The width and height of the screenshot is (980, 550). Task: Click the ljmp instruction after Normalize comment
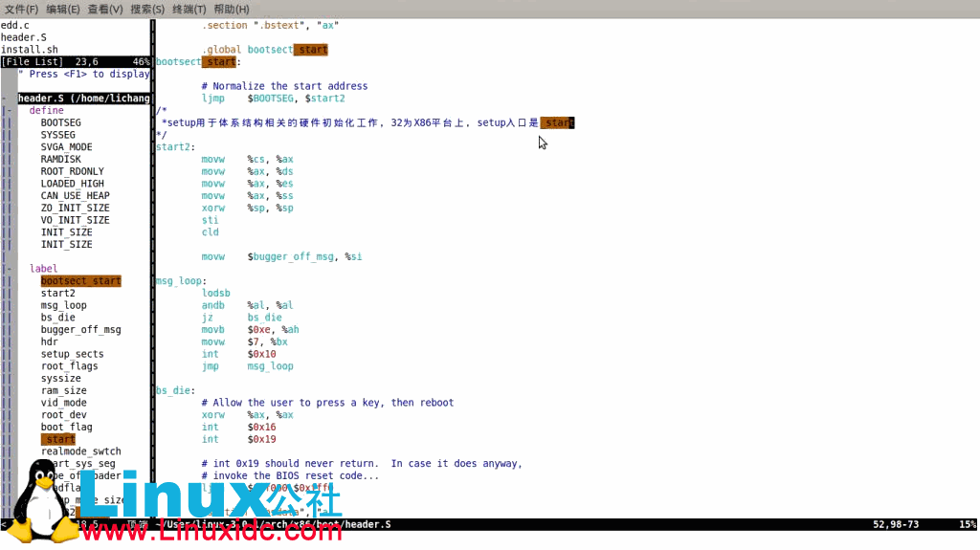[212, 99]
